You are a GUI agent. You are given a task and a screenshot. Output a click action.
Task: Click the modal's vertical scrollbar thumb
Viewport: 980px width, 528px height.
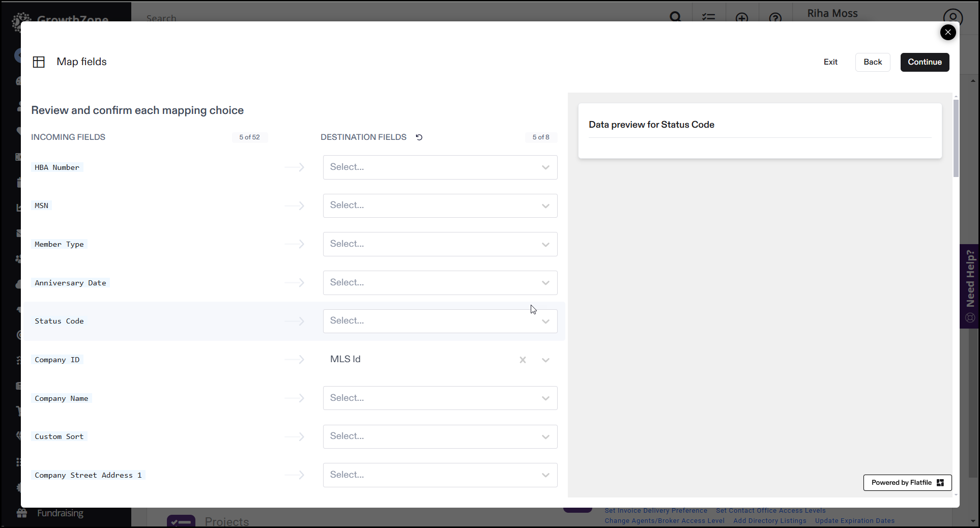[x=956, y=137]
